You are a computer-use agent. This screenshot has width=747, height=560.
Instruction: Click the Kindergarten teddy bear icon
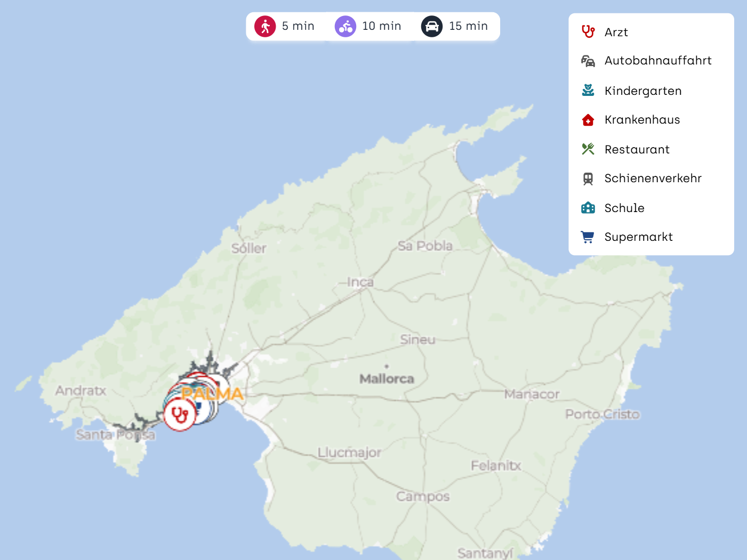tap(588, 91)
